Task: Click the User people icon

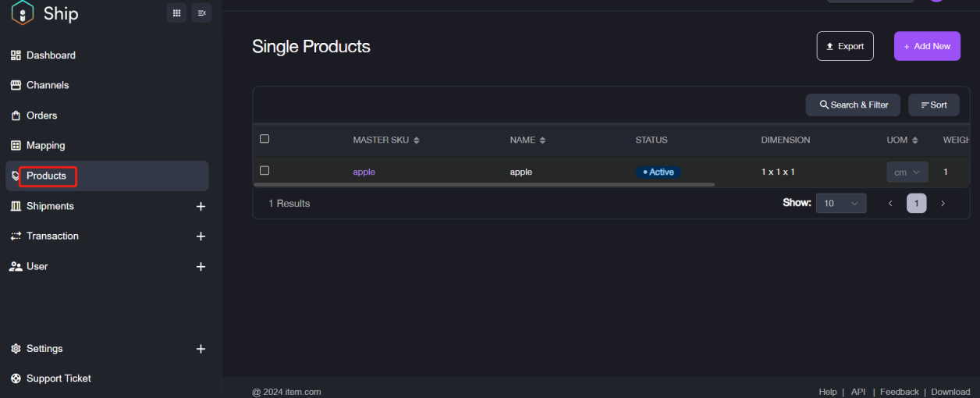Action: (16, 266)
